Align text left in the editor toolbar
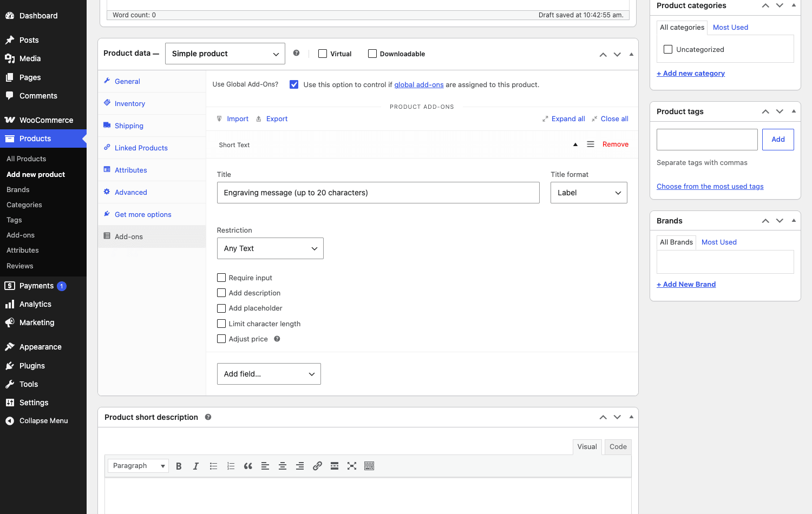 (265, 466)
